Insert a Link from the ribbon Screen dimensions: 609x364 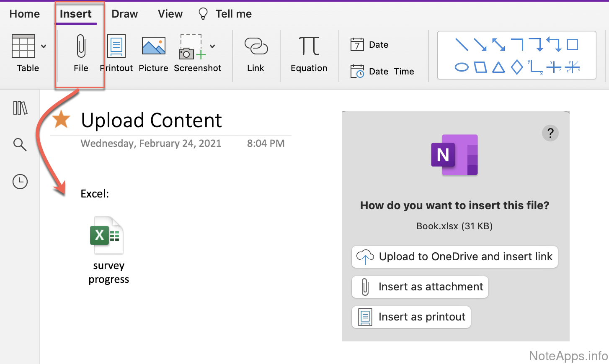click(x=255, y=46)
